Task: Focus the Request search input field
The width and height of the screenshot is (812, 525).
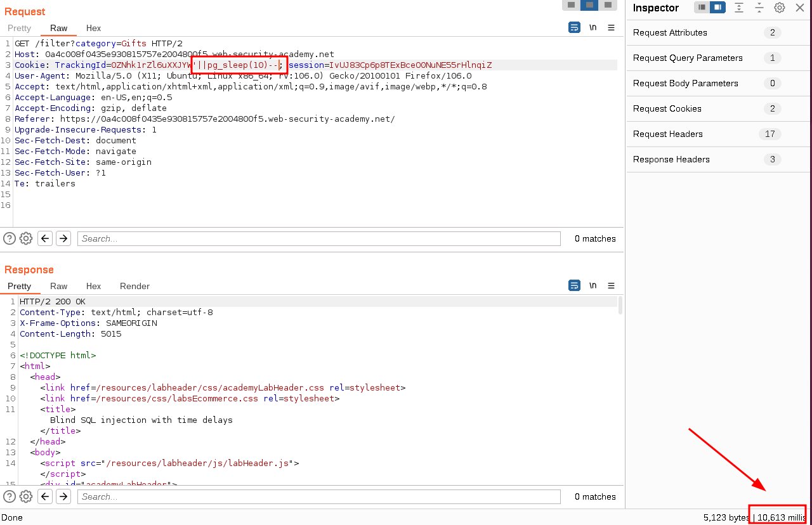Action: 318,238
